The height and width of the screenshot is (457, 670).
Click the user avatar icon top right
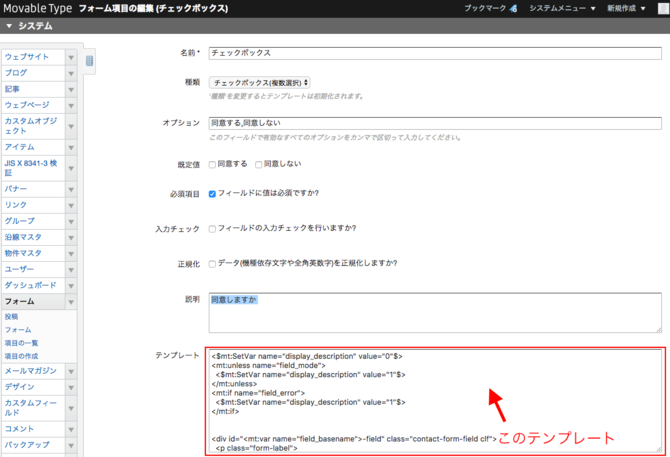point(664,9)
